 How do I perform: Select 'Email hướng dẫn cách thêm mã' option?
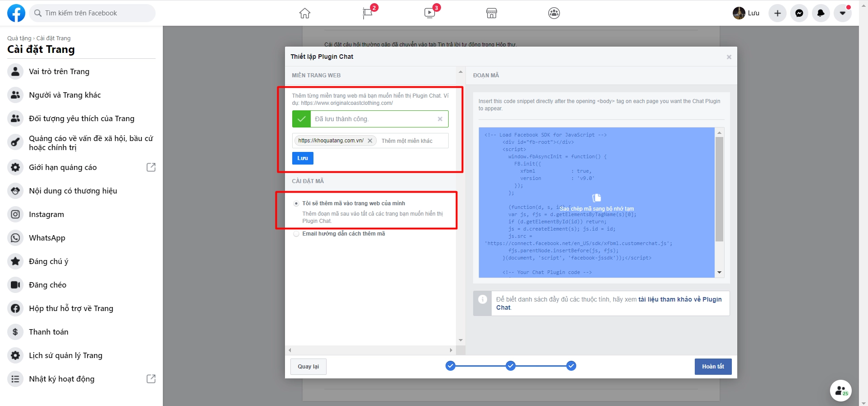pyautogui.click(x=296, y=234)
